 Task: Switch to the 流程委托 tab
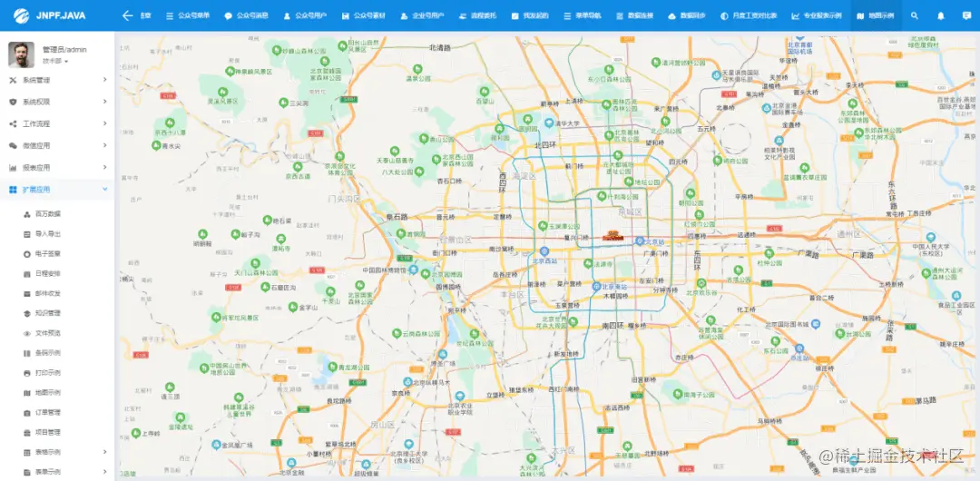(x=477, y=15)
